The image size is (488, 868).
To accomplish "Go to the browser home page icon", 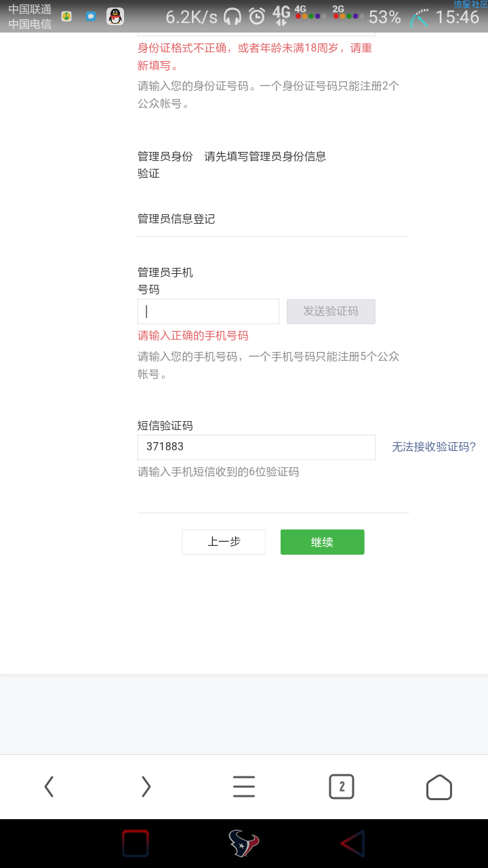I will click(439, 787).
